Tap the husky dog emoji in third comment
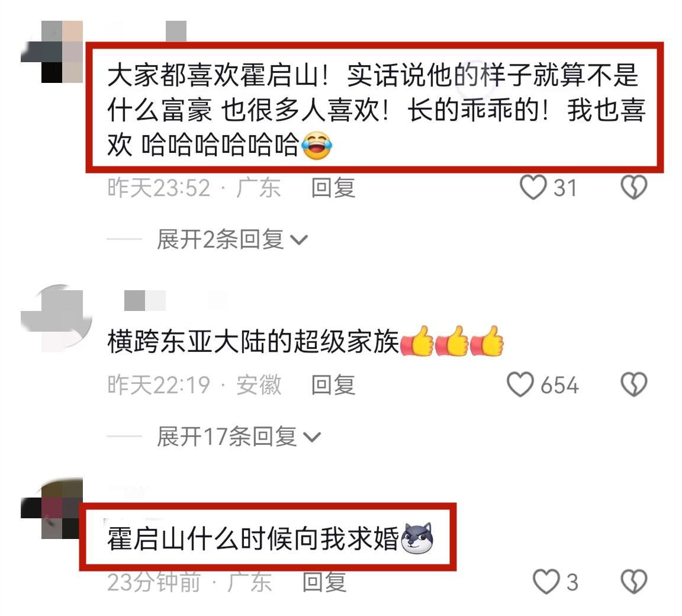The height and width of the screenshot is (616, 682). point(417,538)
